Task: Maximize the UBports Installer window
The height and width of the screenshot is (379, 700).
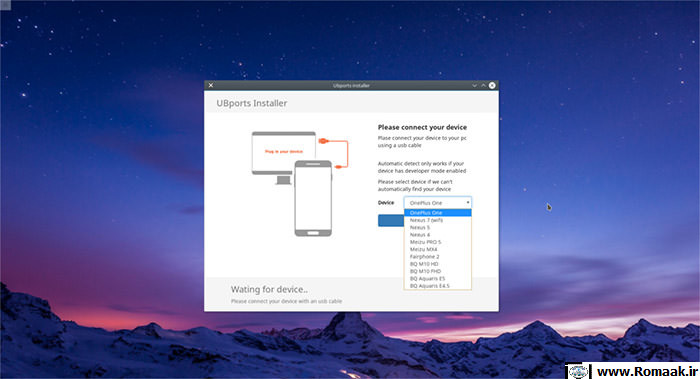Action: 483,85
